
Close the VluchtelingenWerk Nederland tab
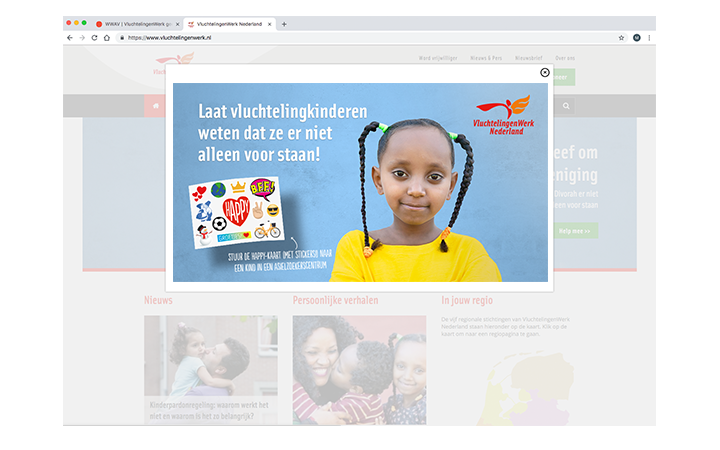pyautogui.click(x=270, y=24)
